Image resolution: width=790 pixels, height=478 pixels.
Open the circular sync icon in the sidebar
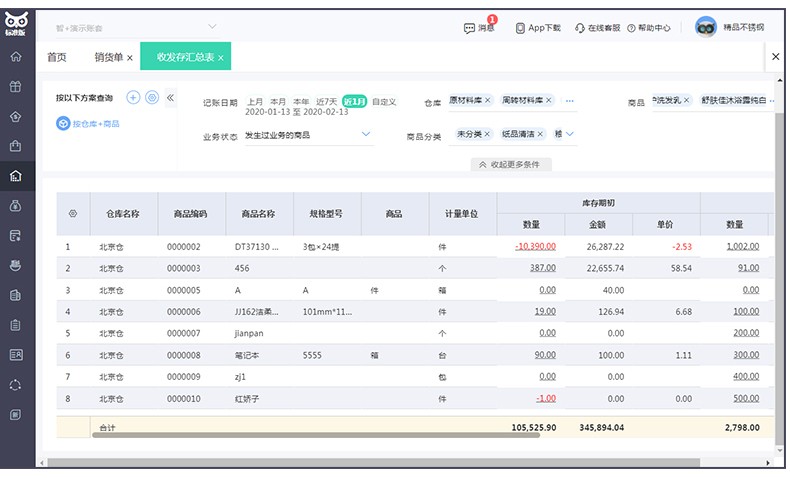pyautogui.click(x=16, y=385)
